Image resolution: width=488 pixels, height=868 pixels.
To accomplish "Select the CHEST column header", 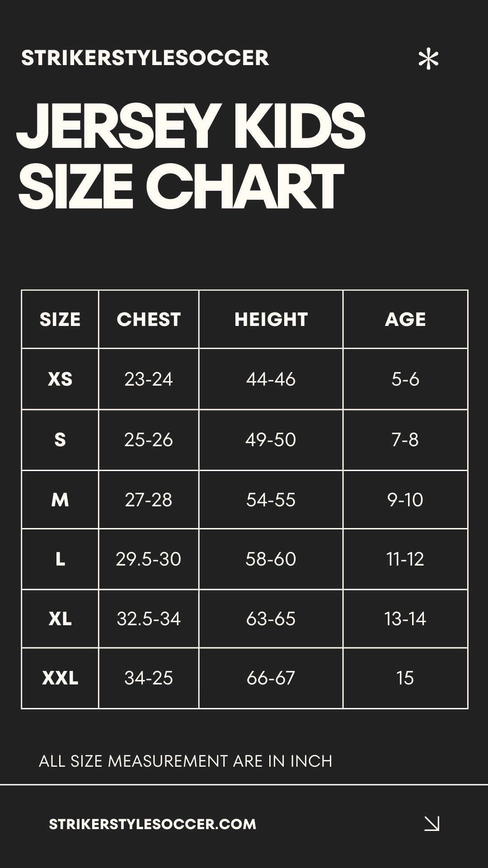I will 149,320.
